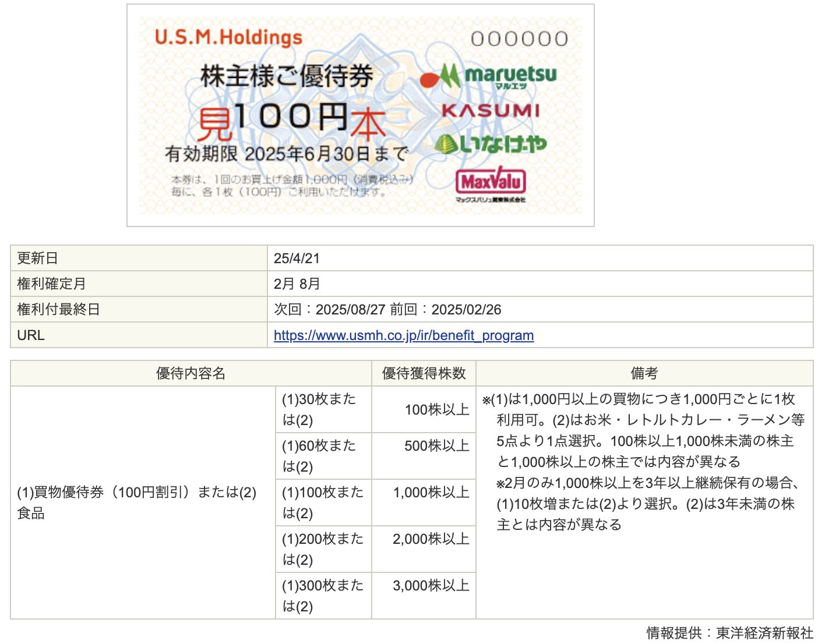Select the (1)買物優待券 description cell
Screen dimensions: 818x644
143,503
